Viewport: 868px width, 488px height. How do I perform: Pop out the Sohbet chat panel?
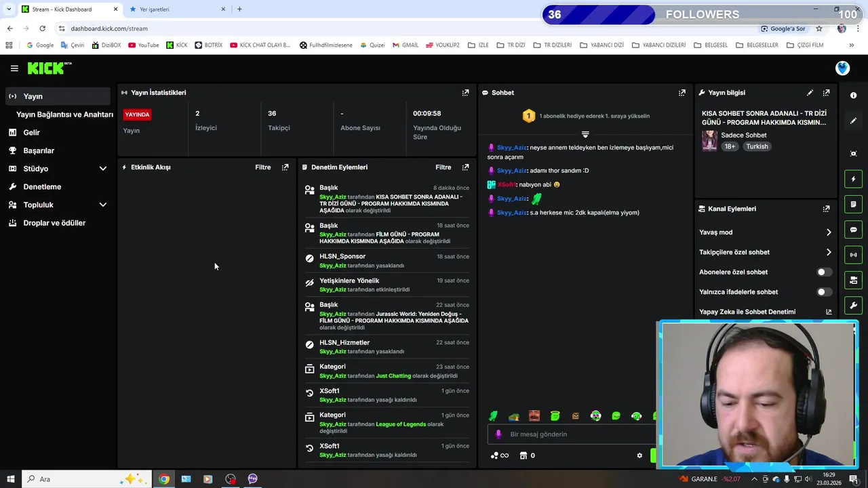point(682,93)
